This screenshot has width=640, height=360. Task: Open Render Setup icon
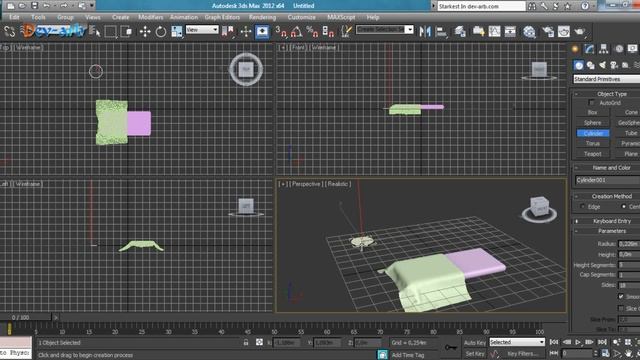coord(548,31)
